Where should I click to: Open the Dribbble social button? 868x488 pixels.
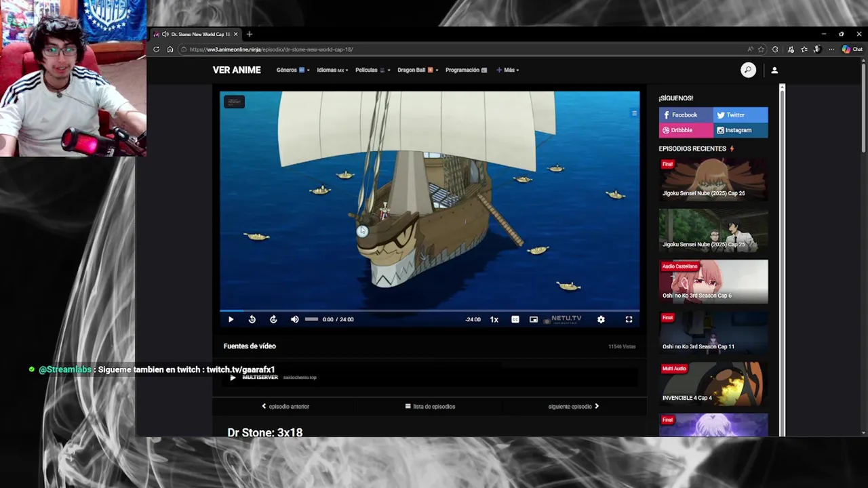686,130
